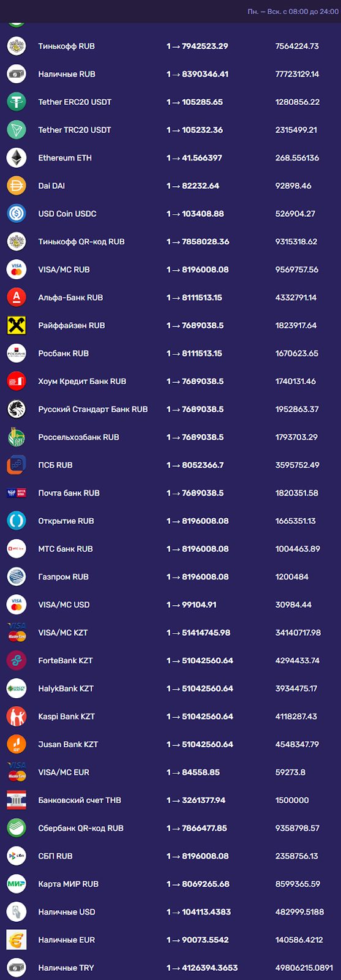
Task: Choose Газпром RUB exchange option
Action: pyautogui.click(x=170, y=576)
